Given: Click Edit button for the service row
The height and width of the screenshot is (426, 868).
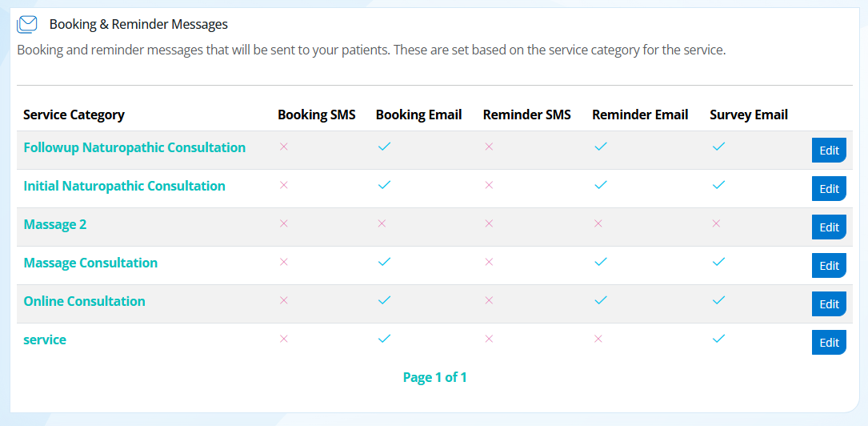Looking at the screenshot, I should [829, 343].
